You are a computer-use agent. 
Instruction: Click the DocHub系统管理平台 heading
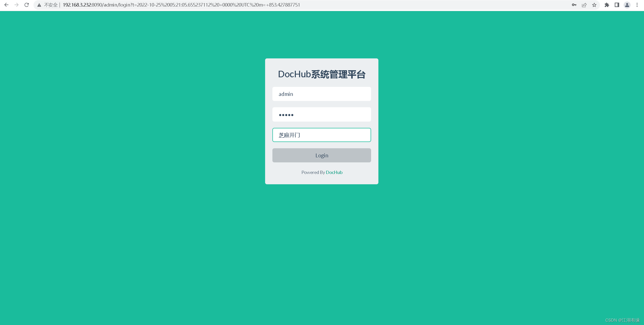tap(321, 74)
